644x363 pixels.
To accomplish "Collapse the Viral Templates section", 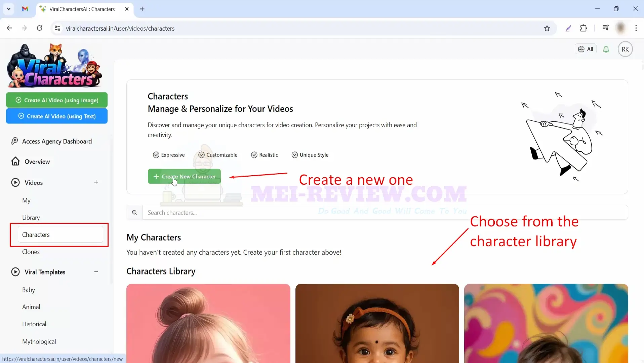I will (x=96, y=272).
